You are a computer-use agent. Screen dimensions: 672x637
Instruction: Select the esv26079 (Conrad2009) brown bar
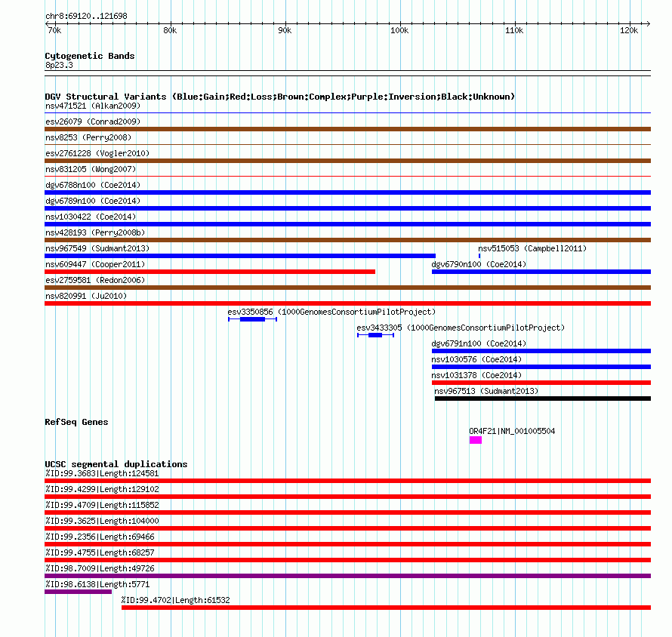click(347, 129)
